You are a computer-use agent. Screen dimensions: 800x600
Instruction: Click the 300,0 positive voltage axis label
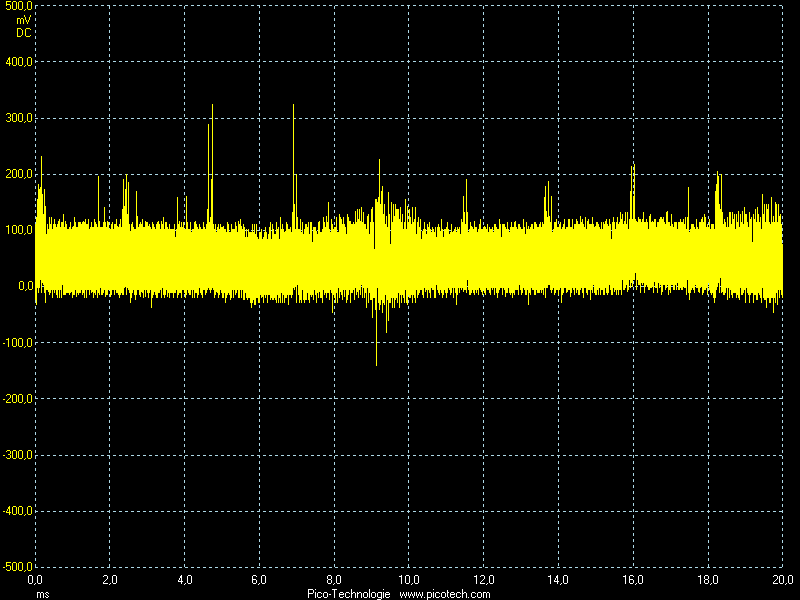[x=18, y=118]
